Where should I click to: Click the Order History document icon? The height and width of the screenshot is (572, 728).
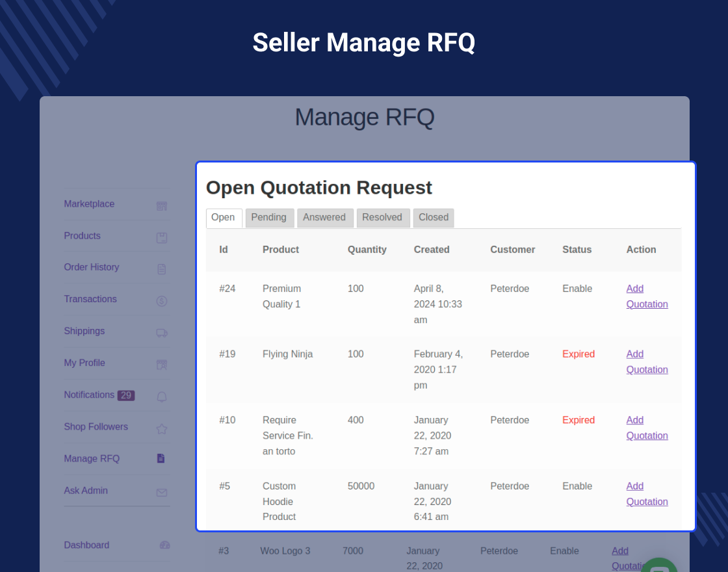tap(162, 269)
